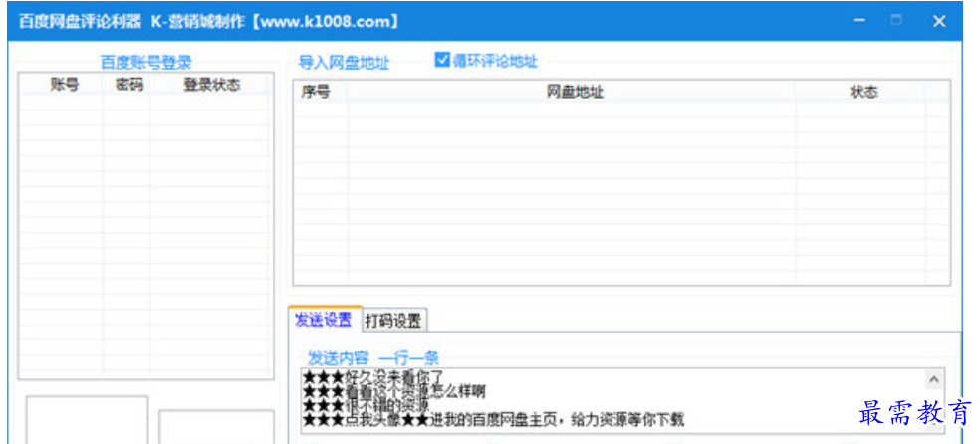Viewport: 980px width, 444px height.
Task: Close the 百度网盘评论利器 window
Action: (x=939, y=21)
